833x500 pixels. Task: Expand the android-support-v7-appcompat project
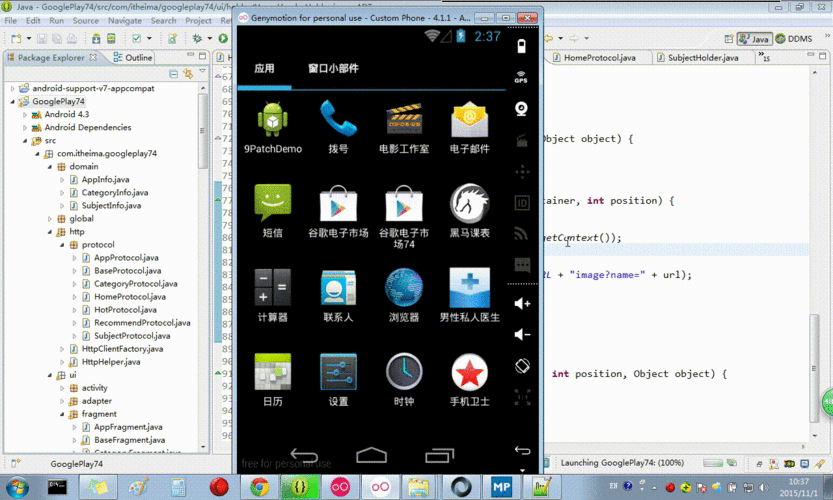click(x=13, y=88)
